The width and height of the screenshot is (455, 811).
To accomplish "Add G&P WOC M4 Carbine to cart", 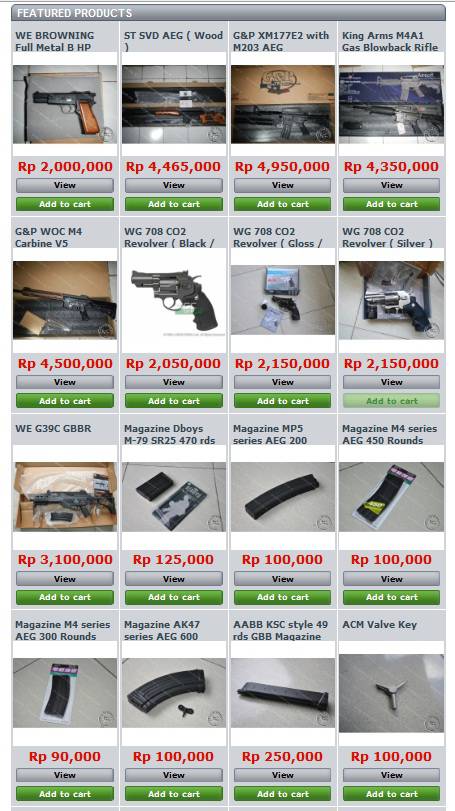I will click(x=65, y=401).
